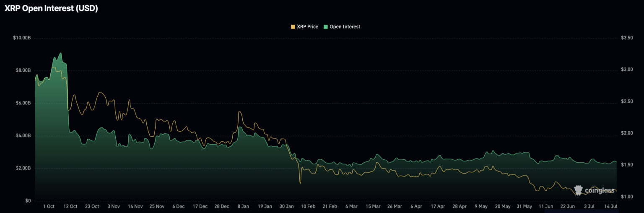Click the 12 Oct date label
The width and height of the screenshot is (644, 213).
70,207
